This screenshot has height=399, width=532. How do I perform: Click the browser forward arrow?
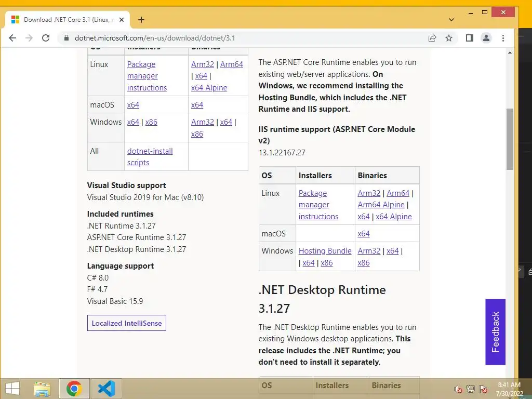[x=29, y=38]
